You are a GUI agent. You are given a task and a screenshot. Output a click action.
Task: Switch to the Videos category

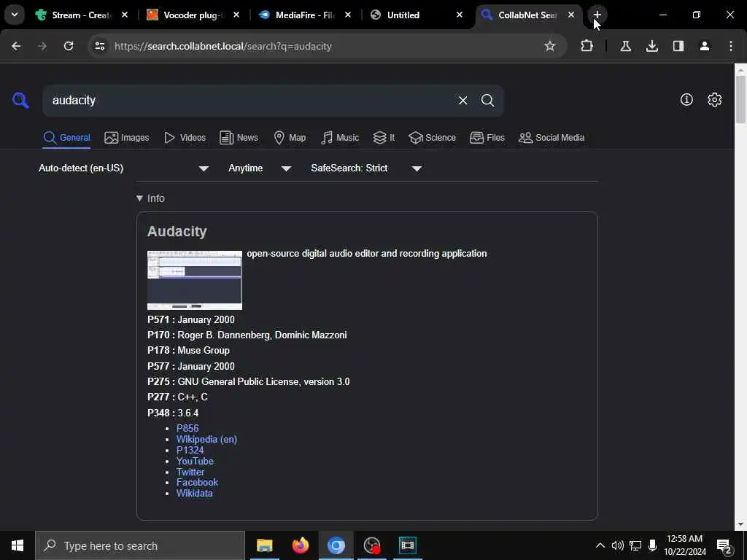(x=185, y=138)
